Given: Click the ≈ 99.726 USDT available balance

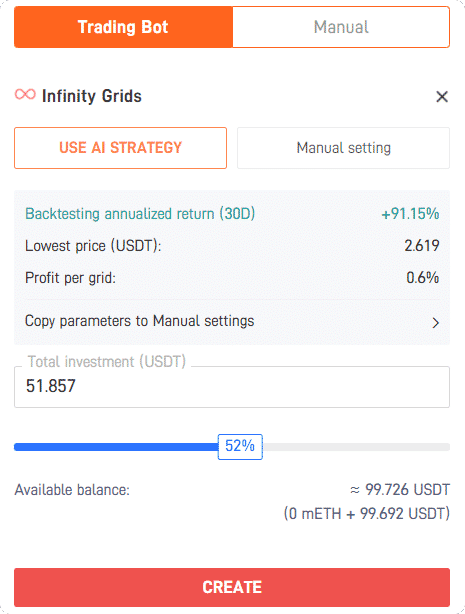Looking at the screenshot, I should coord(400,489).
